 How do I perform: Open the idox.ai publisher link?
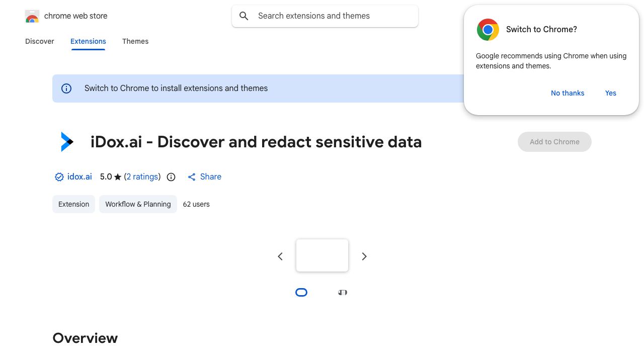point(79,177)
